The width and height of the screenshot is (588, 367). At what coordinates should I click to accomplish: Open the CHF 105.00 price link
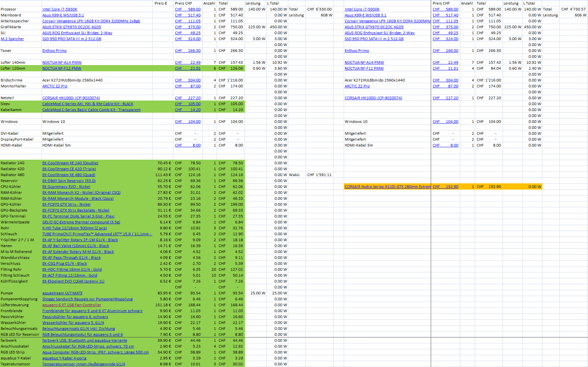pyautogui.click(x=188, y=104)
